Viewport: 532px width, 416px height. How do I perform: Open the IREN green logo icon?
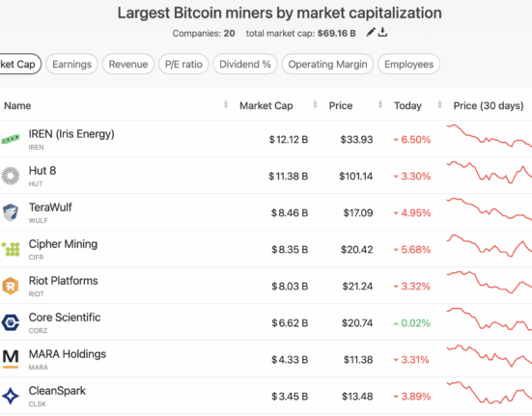tap(11, 139)
